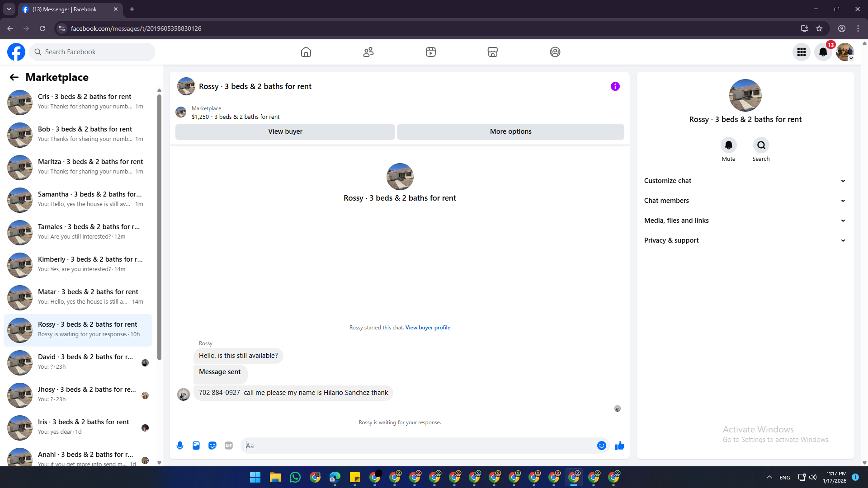
Task: Open the sticker picker icon
Action: 212,446
